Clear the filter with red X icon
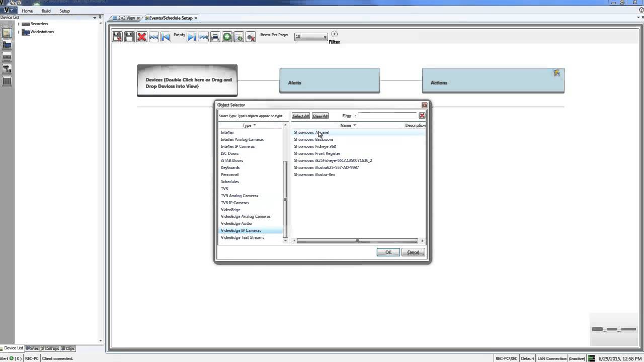Screen dimensions: 644x362 (x=422, y=116)
